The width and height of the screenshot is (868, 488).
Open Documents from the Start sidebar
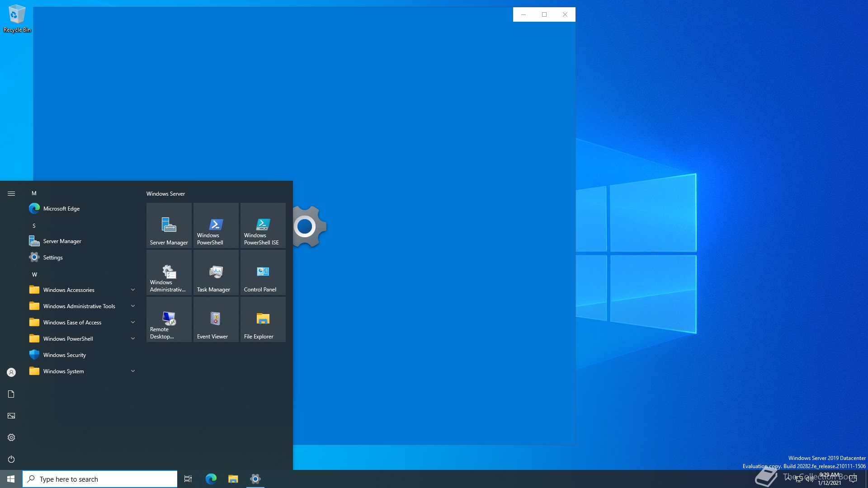click(11, 394)
